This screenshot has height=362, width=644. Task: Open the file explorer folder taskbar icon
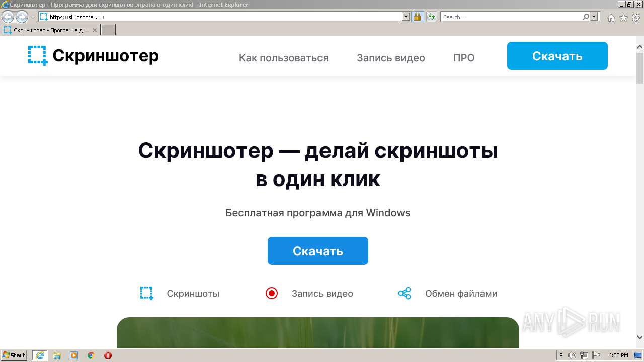pos(57,355)
